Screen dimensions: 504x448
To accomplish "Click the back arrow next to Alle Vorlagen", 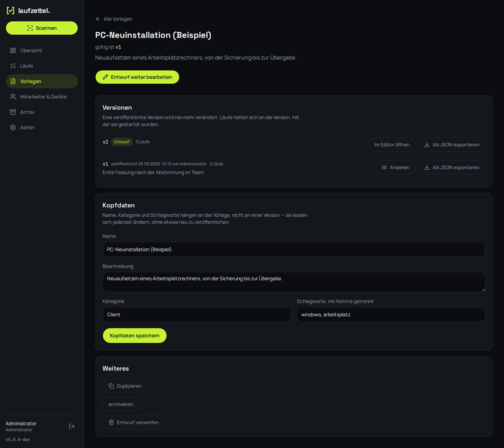I will point(98,19).
